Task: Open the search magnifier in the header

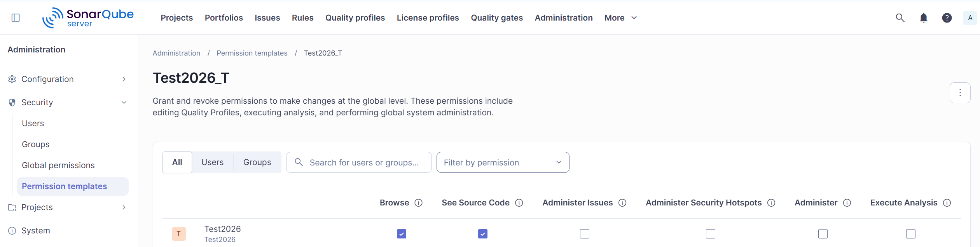Action: (900, 18)
